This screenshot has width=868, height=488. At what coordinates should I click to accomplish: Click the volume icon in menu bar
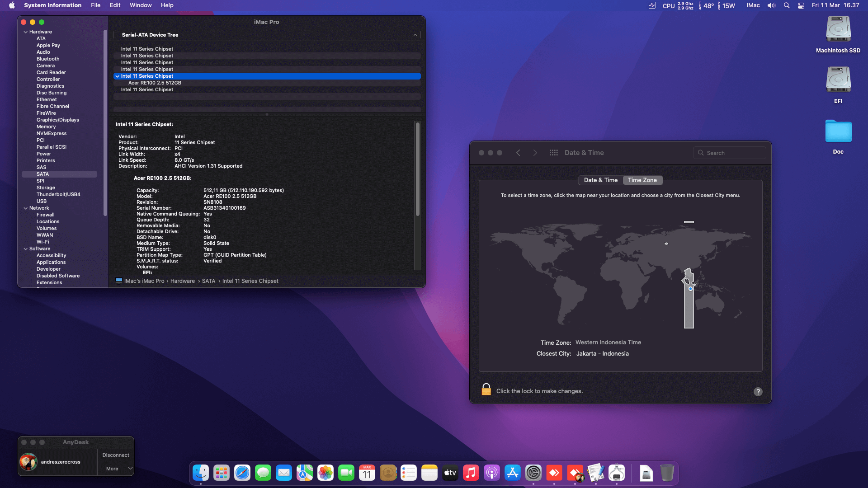(771, 5)
